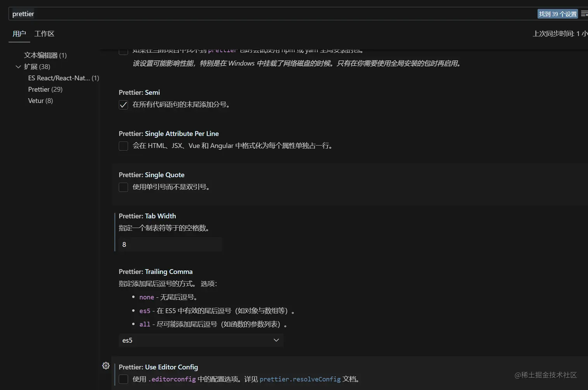Image resolution: width=588 pixels, height=390 pixels.
Task: Enable the Single Quote checkbox
Action: pyautogui.click(x=123, y=187)
